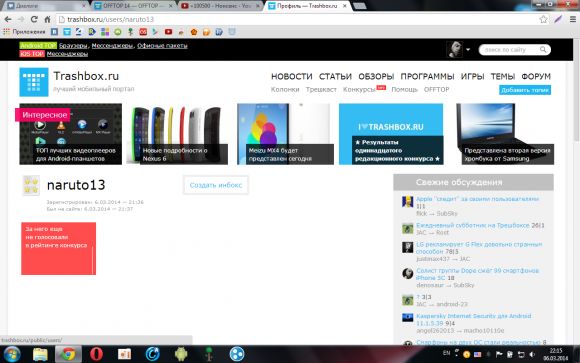The width and height of the screenshot is (580, 363).
Task: Open the НОВОСТИ menu section
Action: click(291, 77)
